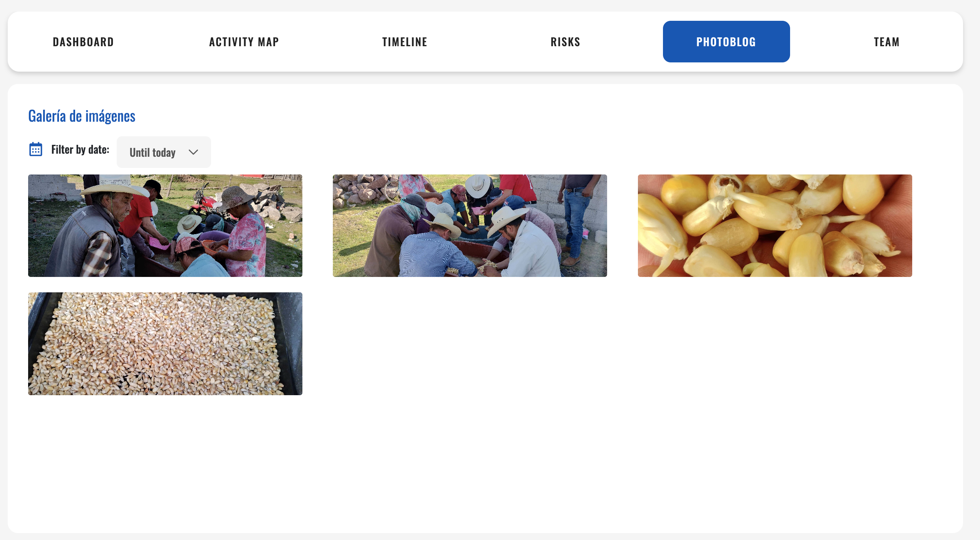This screenshot has width=980, height=540.
Task: Click the Galería de imágenes heading
Action: [x=82, y=116]
